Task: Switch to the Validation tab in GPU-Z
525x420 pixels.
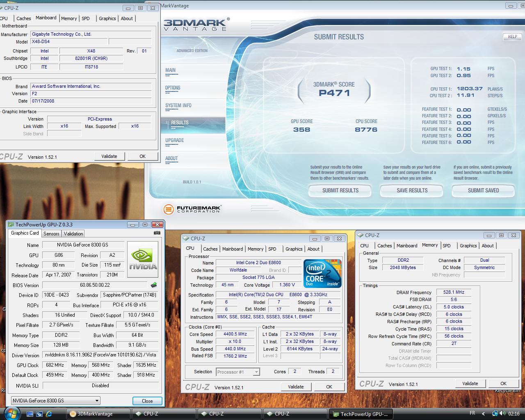Action: tap(73, 233)
